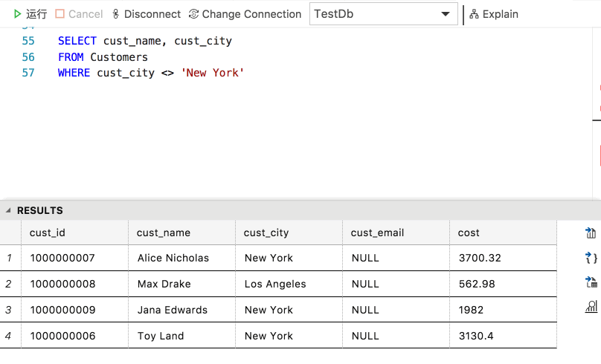The height and width of the screenshot is (364, 601).
Task: Click the editor's vertical scrollbar
Action: (597, 113)
